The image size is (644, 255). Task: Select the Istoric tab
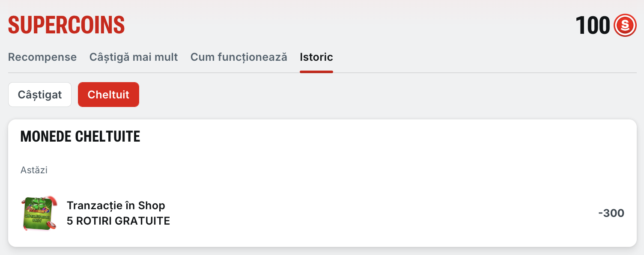[316, 57]
